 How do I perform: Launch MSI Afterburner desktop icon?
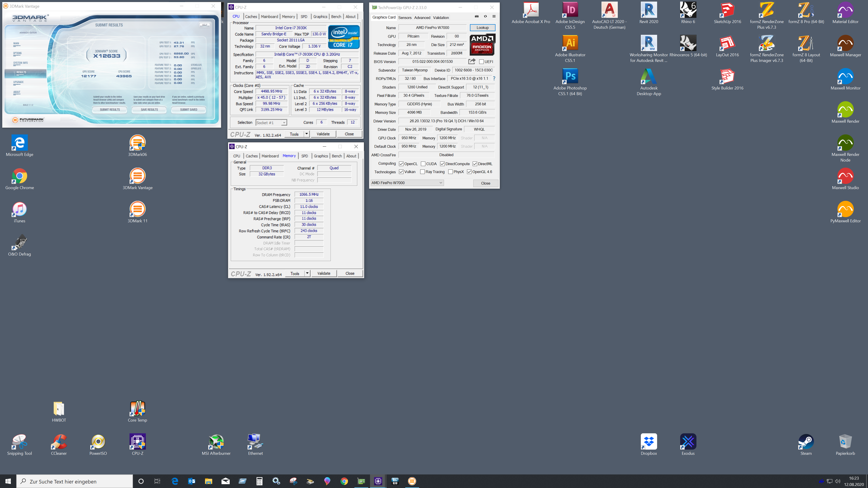(x=216, y=445)
